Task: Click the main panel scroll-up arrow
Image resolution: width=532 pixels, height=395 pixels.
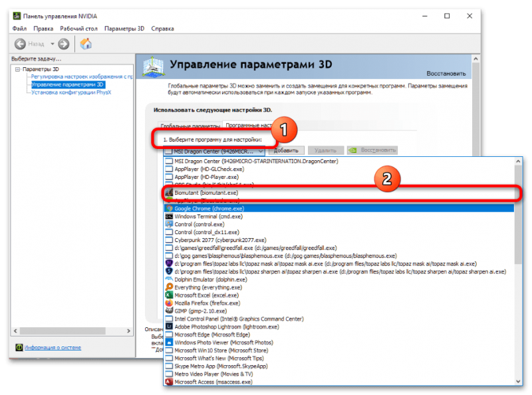Action: tap(475, 59)
